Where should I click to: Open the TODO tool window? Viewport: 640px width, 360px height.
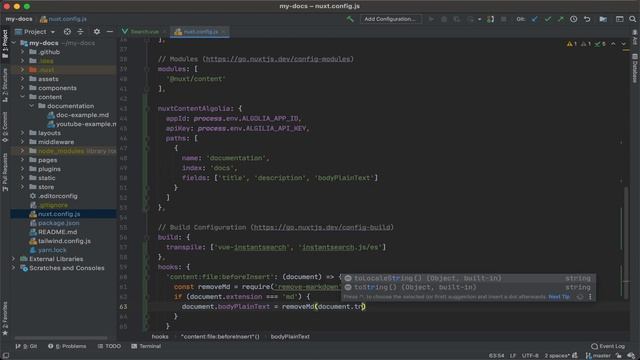(109, 346)
